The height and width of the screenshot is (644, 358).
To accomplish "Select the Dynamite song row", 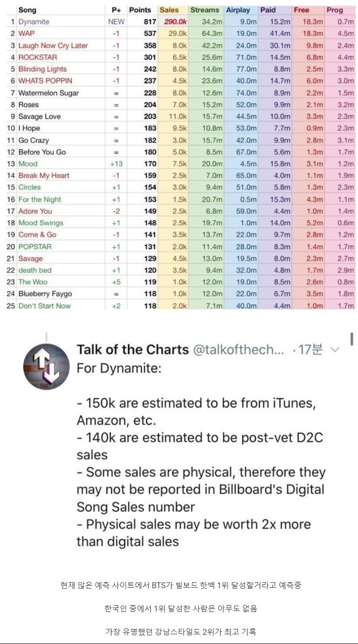I will (x=33, y=22).
